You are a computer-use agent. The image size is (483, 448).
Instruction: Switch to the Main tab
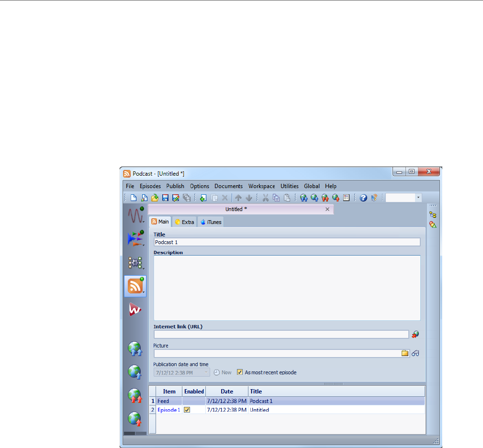(x=160, y=222)
